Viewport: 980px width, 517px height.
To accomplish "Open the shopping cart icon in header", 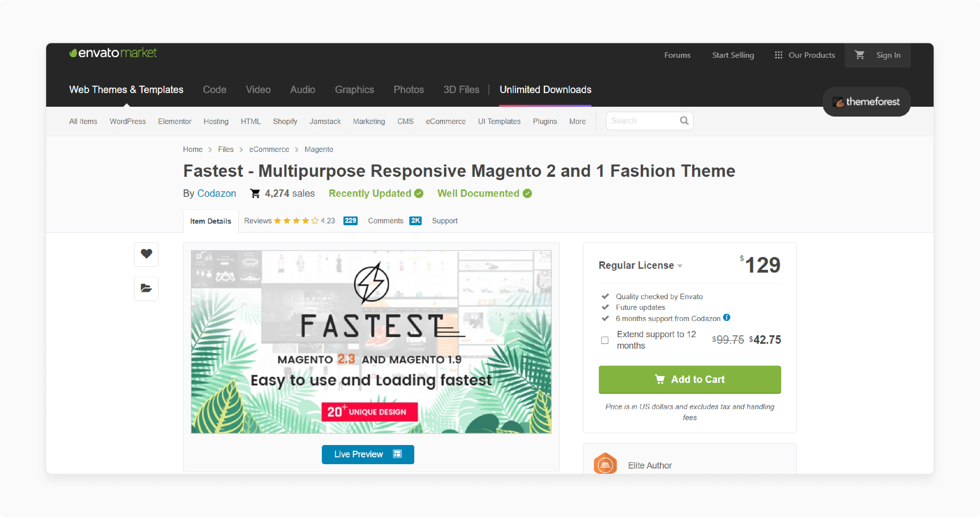I will (x=859, y=55).
